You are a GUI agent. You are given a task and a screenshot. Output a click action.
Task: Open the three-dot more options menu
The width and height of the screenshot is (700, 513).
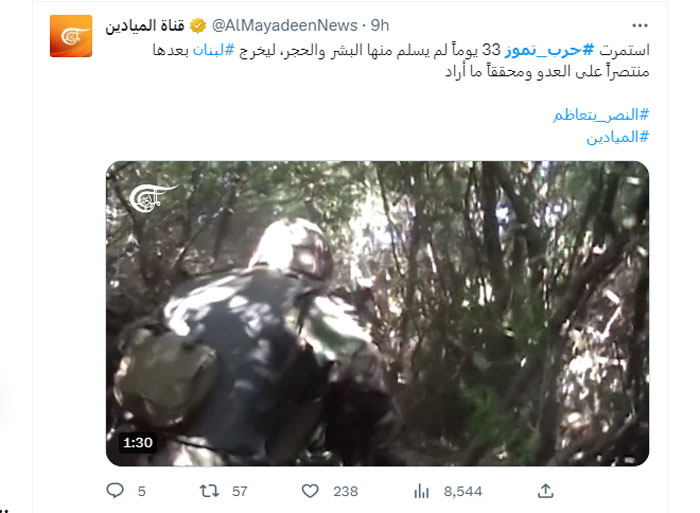pos(640,25)
